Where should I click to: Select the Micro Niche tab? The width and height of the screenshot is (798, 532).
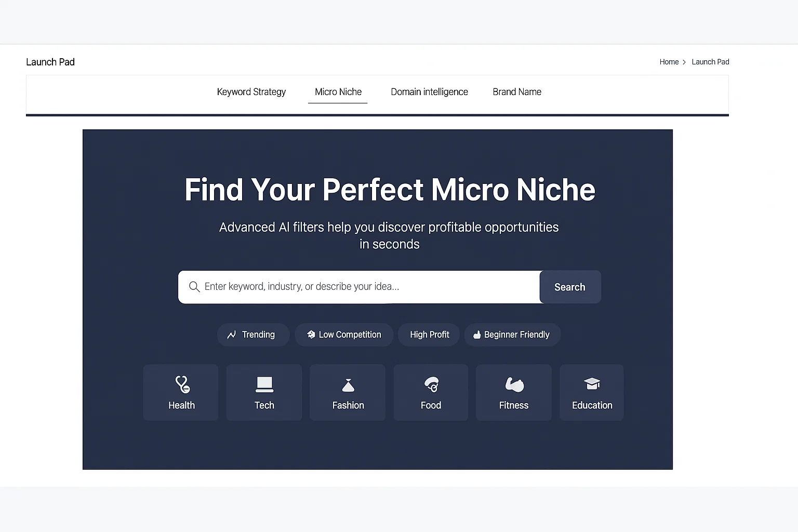click(x=338, y=92)
